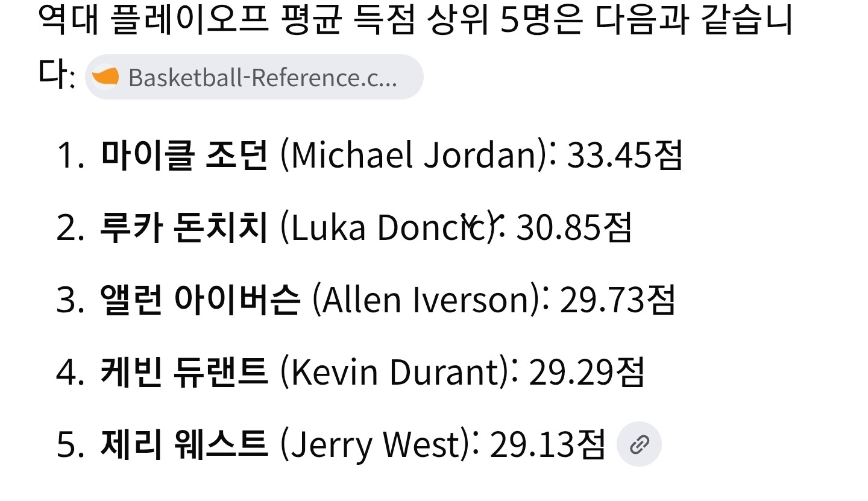Click the 29.73점 score value
The width and height of the screenshot is (868, 501).
618,300
